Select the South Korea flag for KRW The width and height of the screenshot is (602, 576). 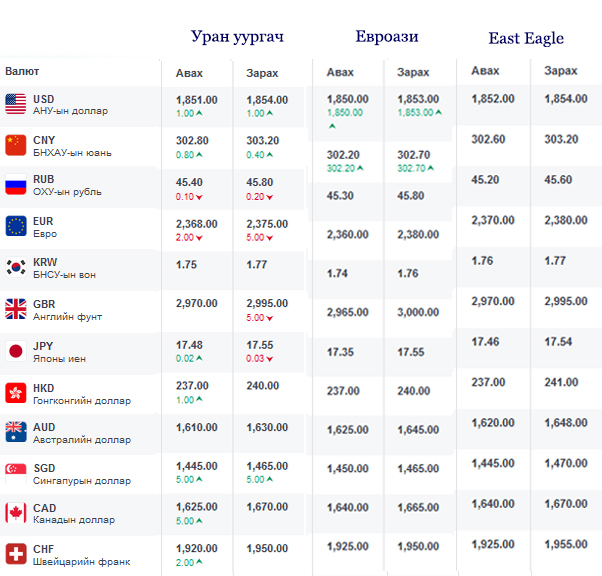(15, 267)
